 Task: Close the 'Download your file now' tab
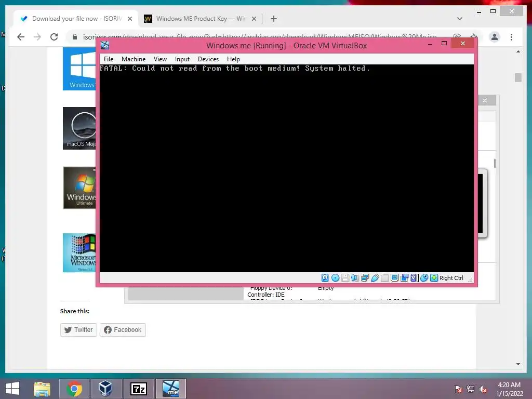coord(129,19)
